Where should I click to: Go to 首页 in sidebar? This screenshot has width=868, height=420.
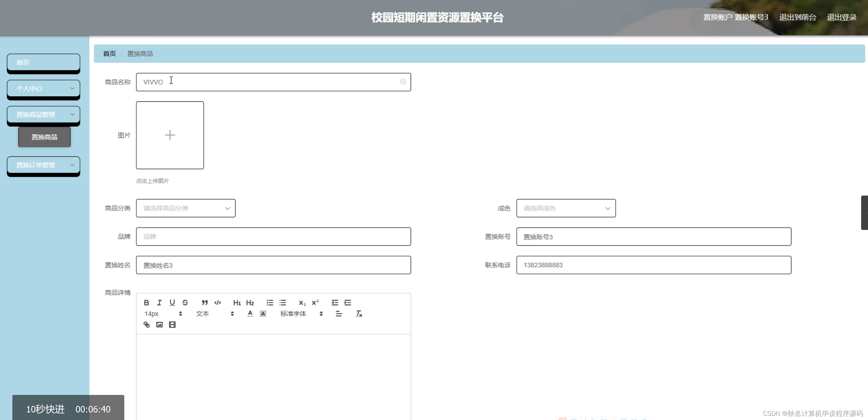(44, 62)
